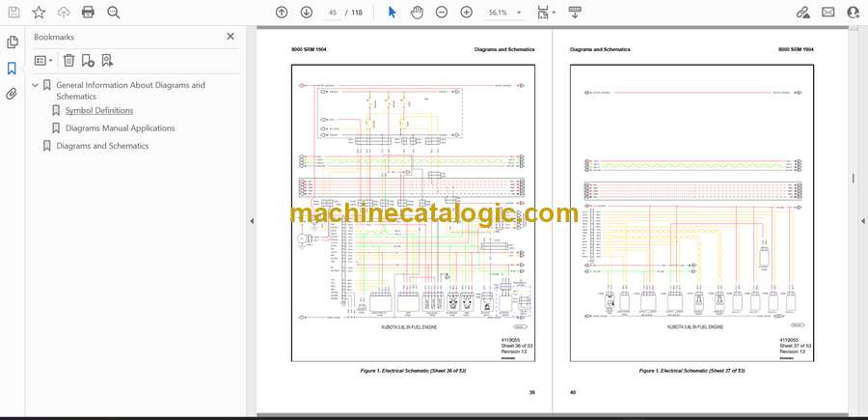Close the Bookmarks panel

[231, 37]
